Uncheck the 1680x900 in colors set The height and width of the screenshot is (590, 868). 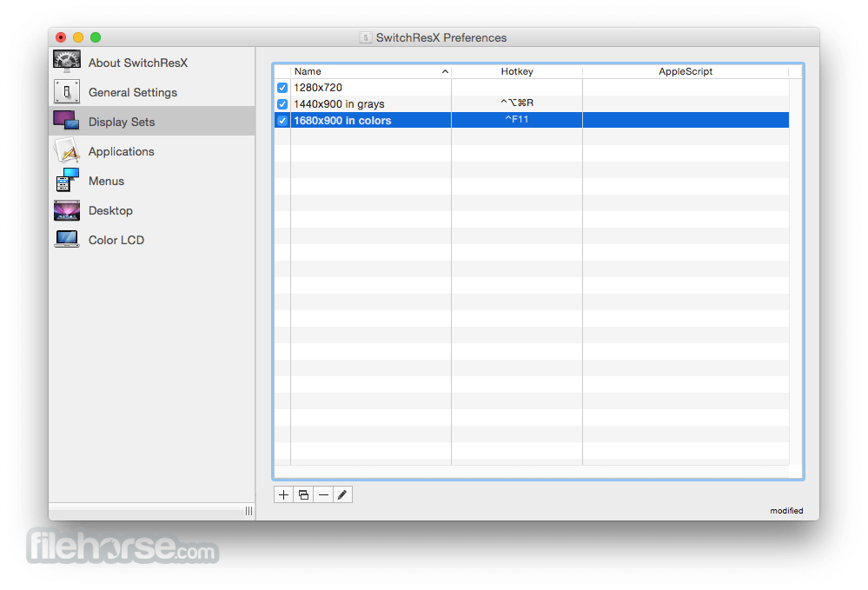282,121
